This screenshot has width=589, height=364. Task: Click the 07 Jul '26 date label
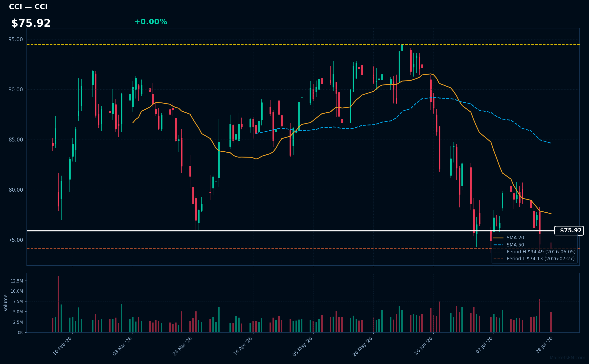point(484,345)
